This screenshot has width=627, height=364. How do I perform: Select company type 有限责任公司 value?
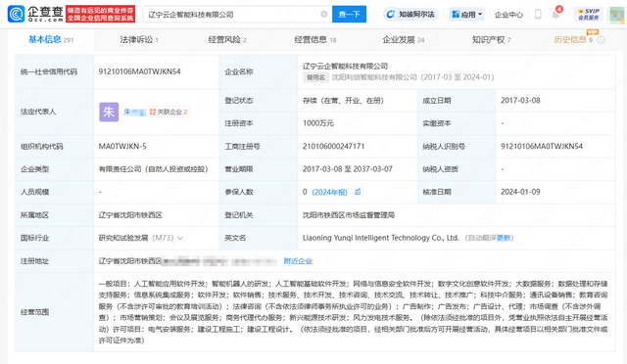pos(154,169)
